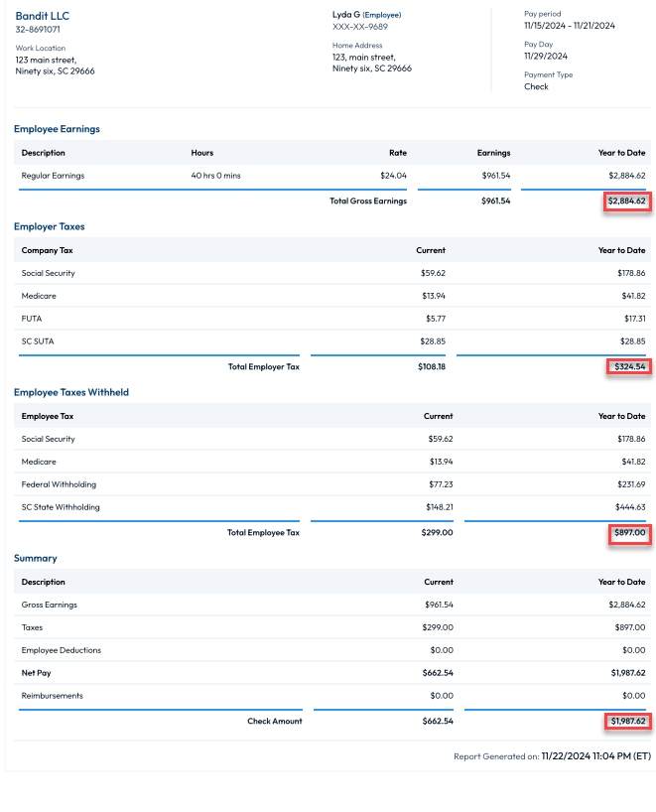Click Total Employer Tax current $108.18
This screenshot has width=656, height=812.
[x=432, y=366]
